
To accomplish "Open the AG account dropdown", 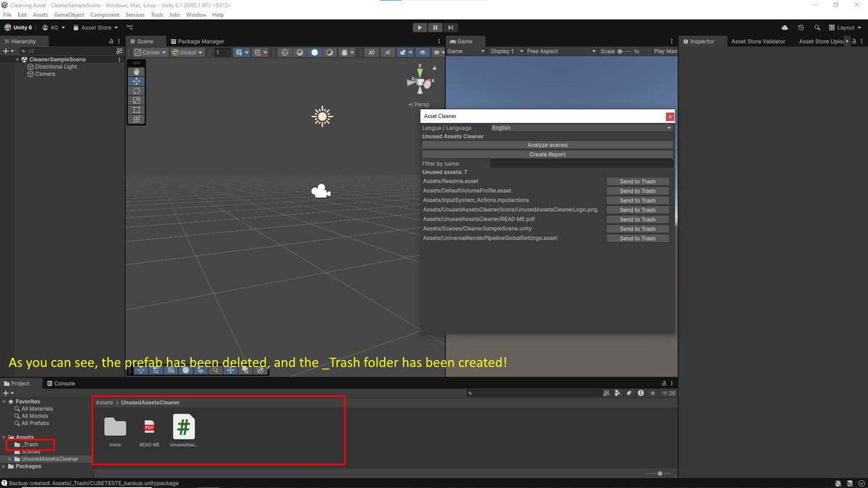I will pos(54,27).
